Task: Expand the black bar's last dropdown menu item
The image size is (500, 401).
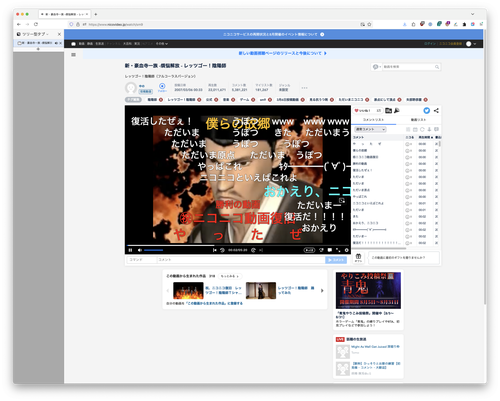Action: pos(162,44)
